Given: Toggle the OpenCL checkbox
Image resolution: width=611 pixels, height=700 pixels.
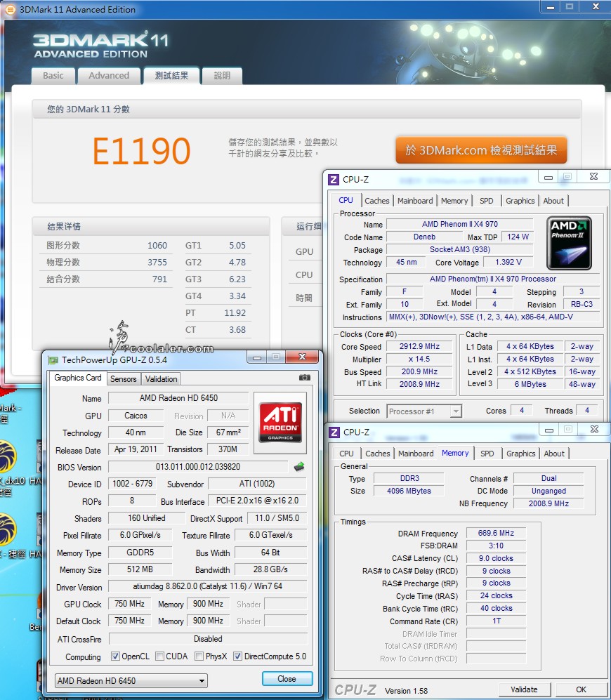Looking at the screenshot, I should (115, 656).
